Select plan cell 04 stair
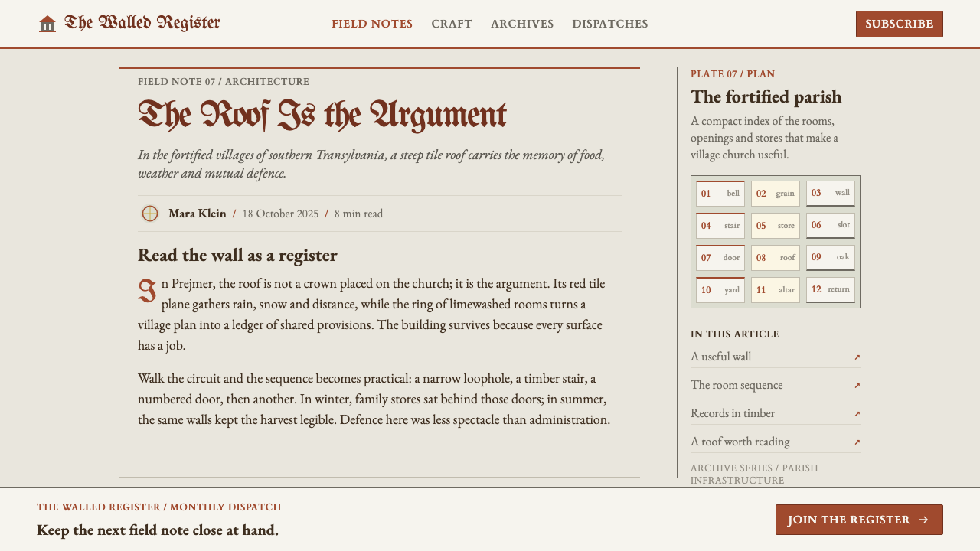Image resolution: width=980 pixels, height=551 pixels. (x=720, y=226)
